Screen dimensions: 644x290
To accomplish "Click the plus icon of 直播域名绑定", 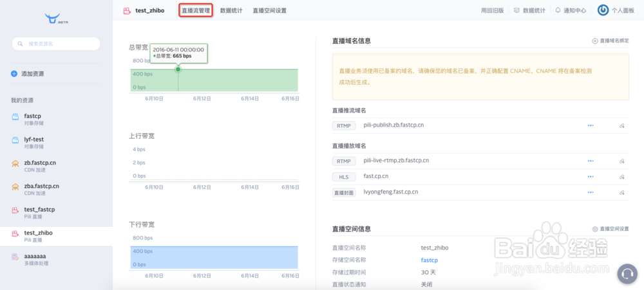I will point(594,41).
